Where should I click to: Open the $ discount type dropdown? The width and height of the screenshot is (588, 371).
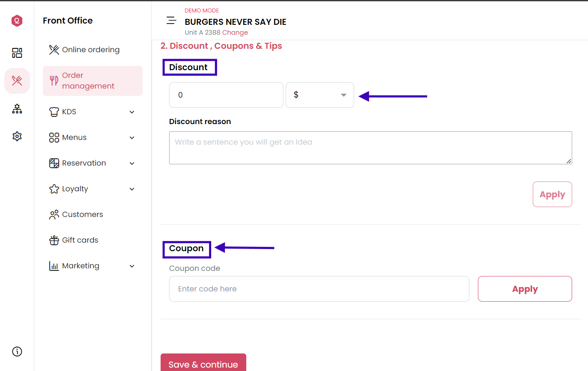320,95
